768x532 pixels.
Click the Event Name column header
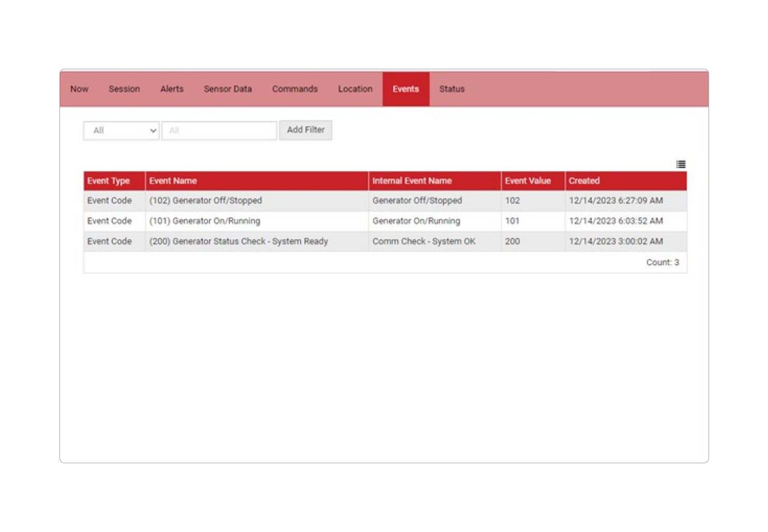[172, 180]
